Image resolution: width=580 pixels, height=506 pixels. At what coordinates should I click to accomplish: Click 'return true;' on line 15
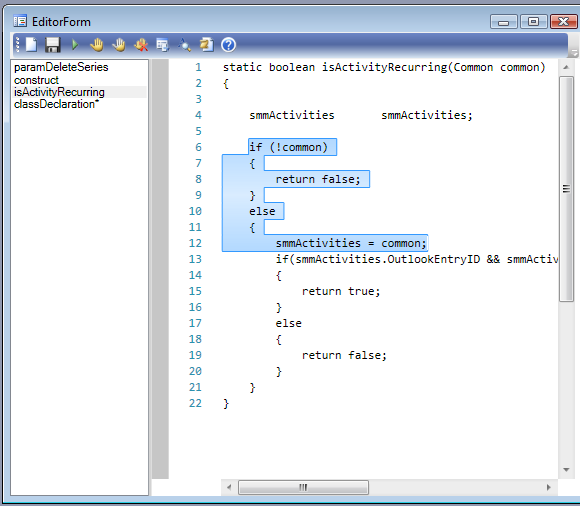pyautogui.click(x=341, y=291)
